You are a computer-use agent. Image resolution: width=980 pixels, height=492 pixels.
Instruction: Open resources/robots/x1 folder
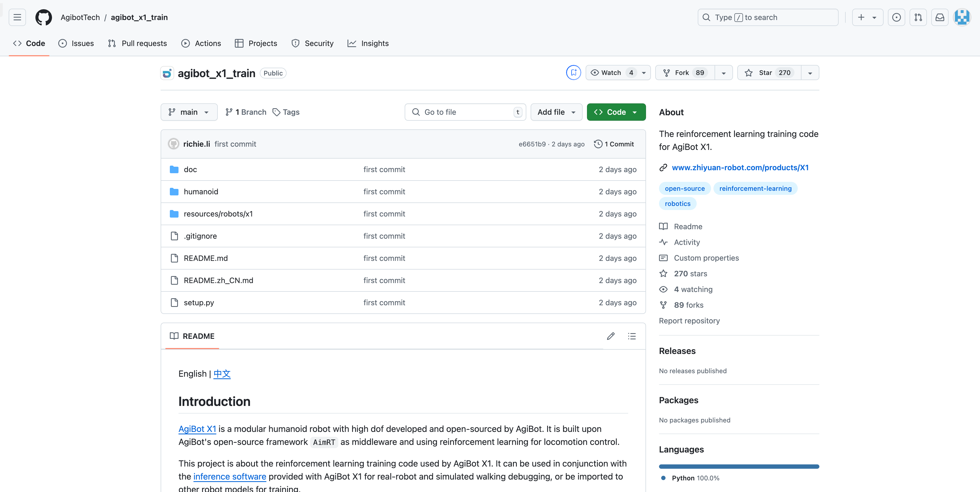coord(218,214)
